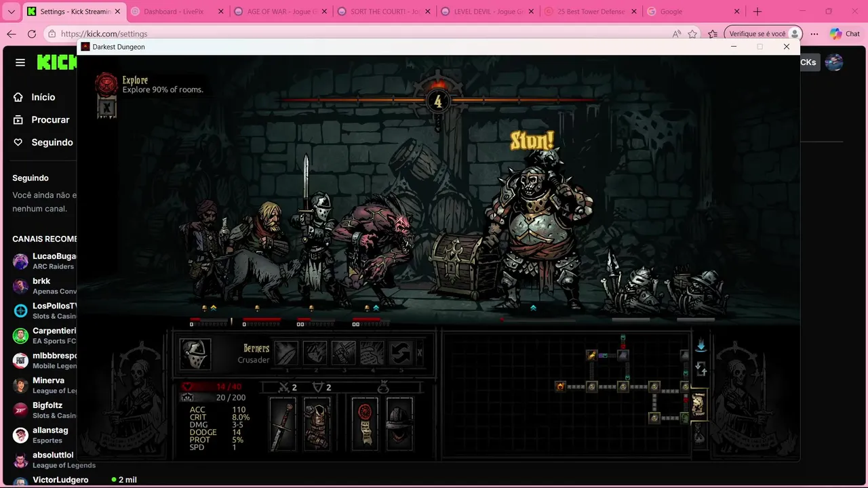Center the map with the blue arrow icon
The height and width of the screenshot is (488, 868).
tap(701, 346)
